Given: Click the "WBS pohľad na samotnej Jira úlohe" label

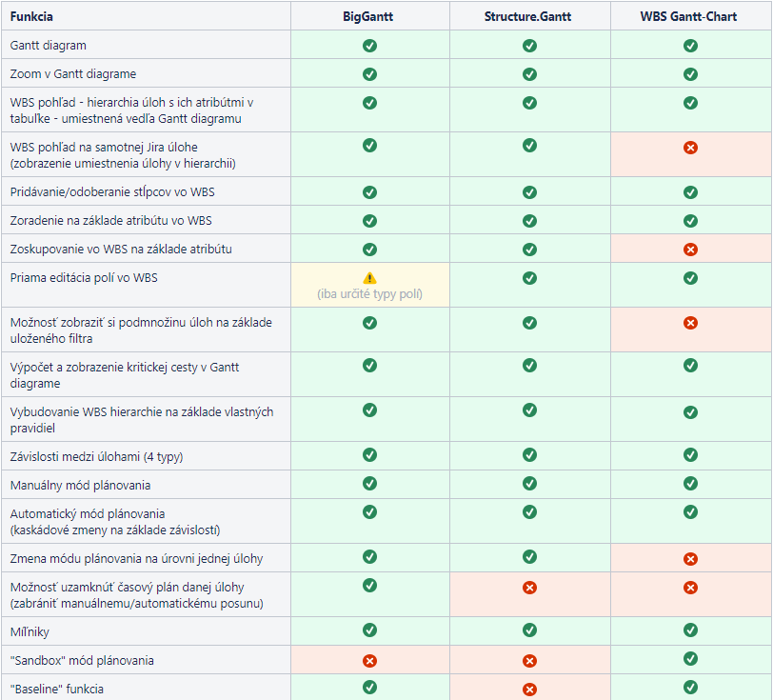Looking at the screenshot, I should pyautogui.click(x=123, y=155).
